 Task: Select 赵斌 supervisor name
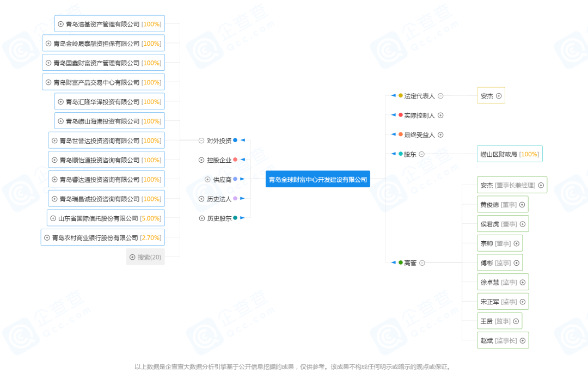(487, 341)
